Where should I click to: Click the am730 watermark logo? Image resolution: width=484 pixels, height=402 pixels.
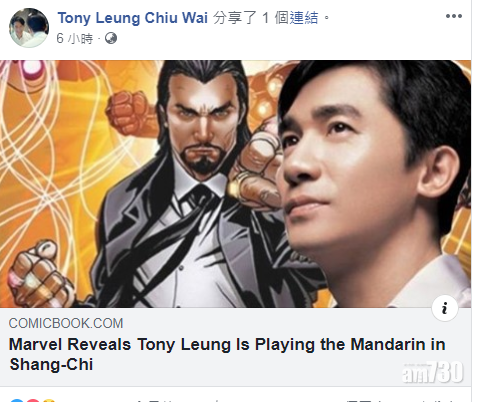pos(433,372)
